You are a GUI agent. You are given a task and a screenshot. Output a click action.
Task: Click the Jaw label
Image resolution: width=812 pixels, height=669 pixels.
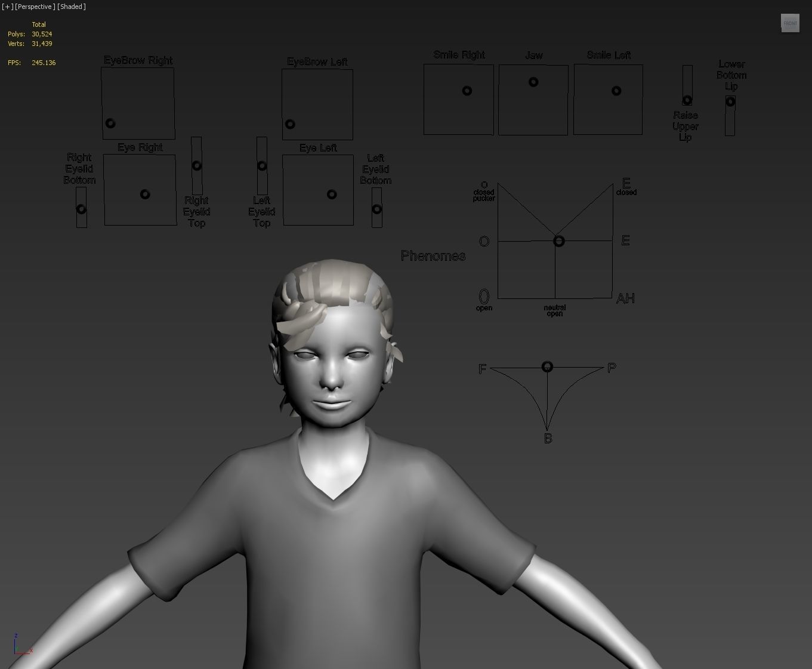[x=534, y=55]
